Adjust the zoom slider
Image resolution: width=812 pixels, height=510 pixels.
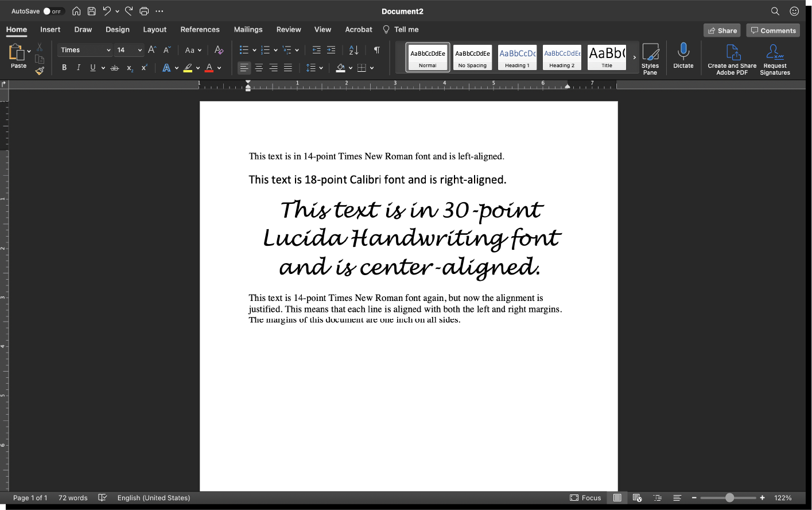(x=728, y=498)
